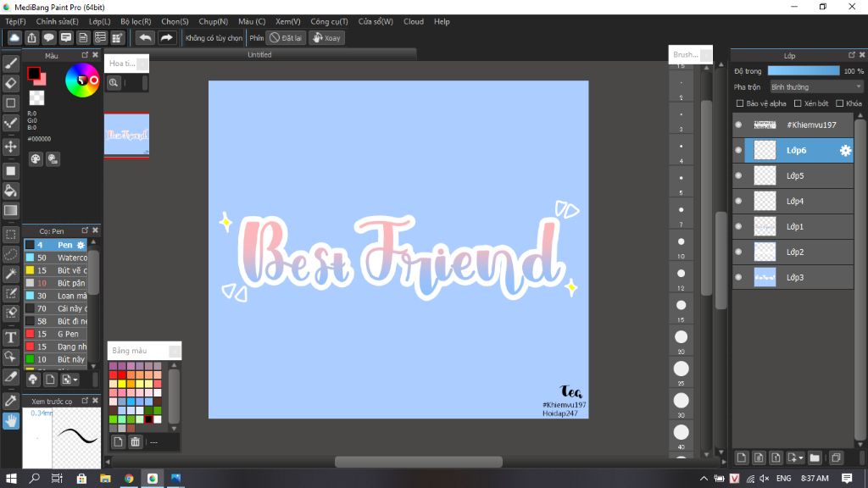Select the Hand tool
The image size is (868, 488).
10,421
